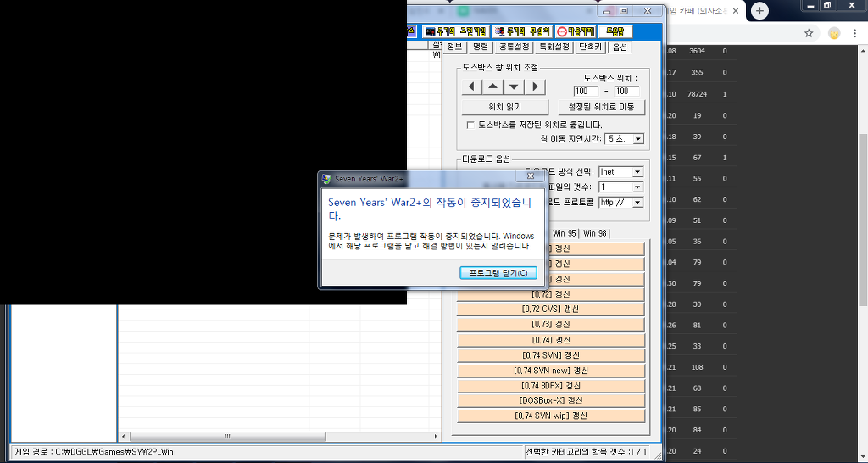Viewport: 868px width, 463px height.
Task: Open the 두기의 고전게임 toolbar button
Action: coord(455,31)
